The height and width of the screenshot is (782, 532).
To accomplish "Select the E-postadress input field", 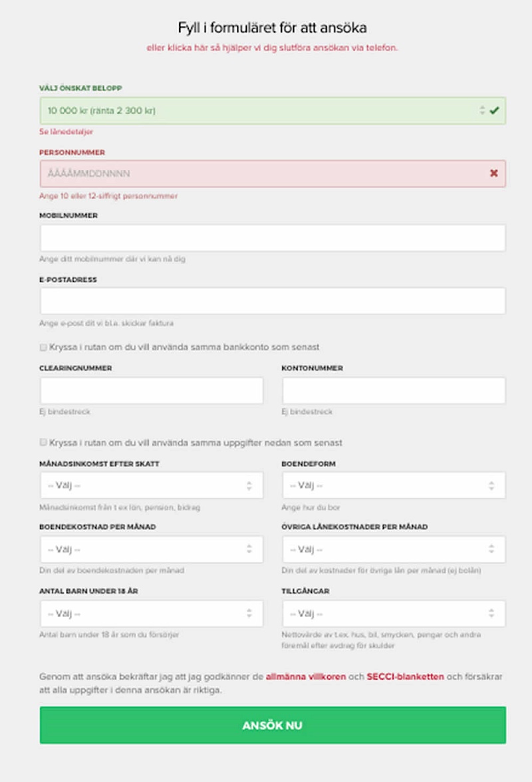I will point(273,301).
